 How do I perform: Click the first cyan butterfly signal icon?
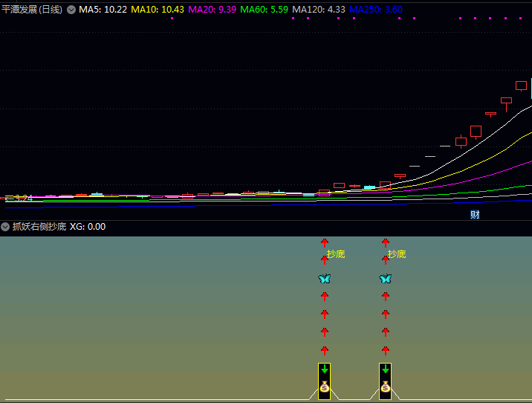coord(324,279)
